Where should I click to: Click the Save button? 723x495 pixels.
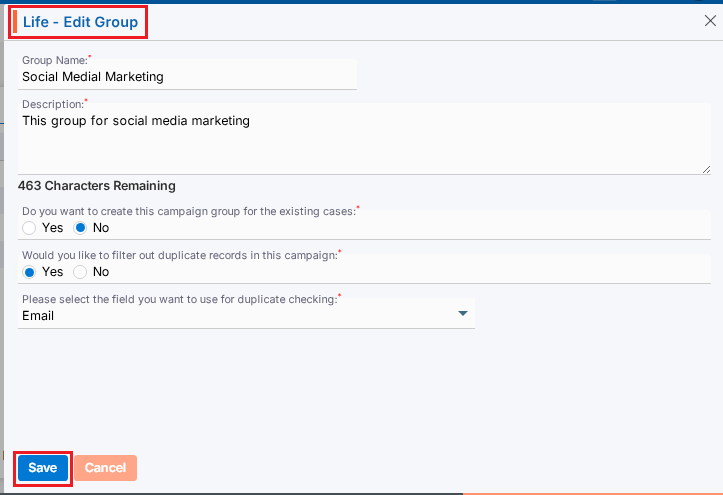pos(43,468)
